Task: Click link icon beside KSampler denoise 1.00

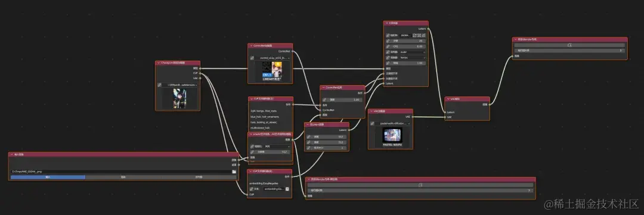Action: tap(388, 63)
